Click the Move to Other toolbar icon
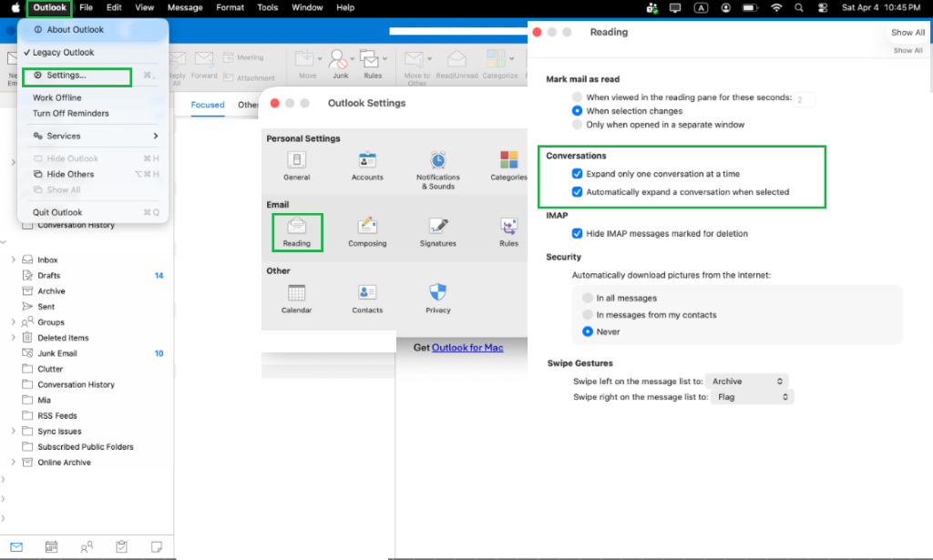The width and height of the screenshot is (933, 560). coord(414,59)
